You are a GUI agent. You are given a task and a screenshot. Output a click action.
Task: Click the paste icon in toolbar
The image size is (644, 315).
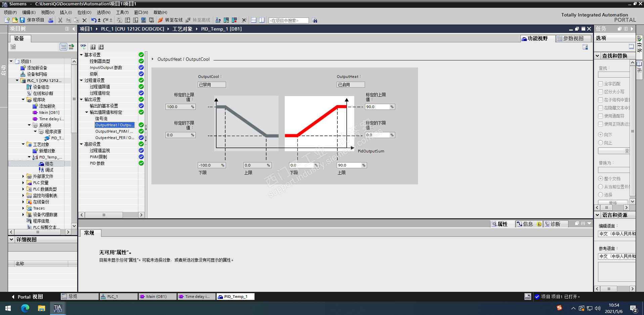click(76, 20)
